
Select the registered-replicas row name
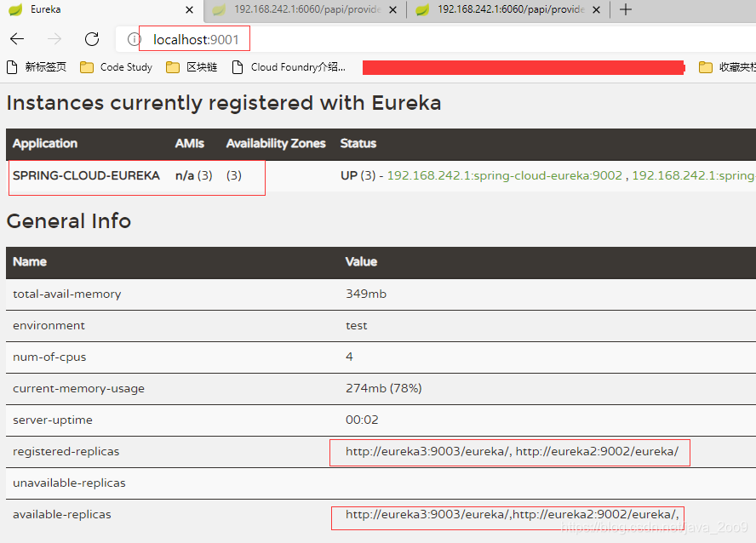click(66, 451)
